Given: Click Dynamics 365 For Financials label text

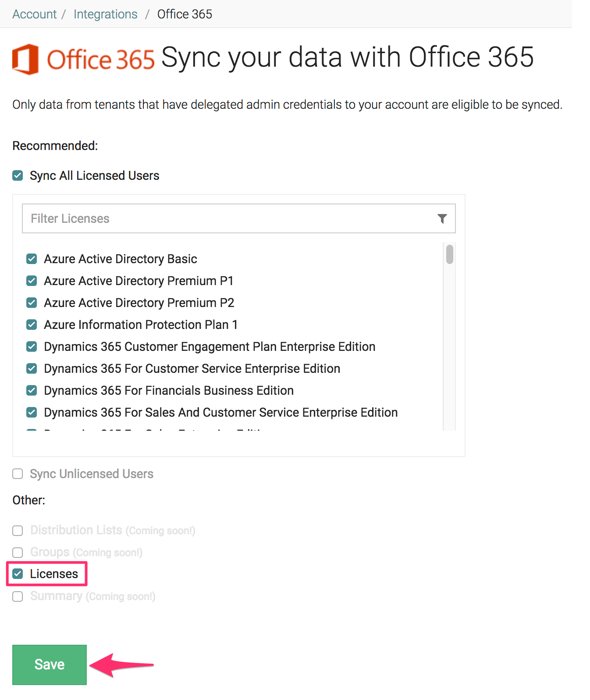Looking at the screenshot, I should click(x=169, y=390).
